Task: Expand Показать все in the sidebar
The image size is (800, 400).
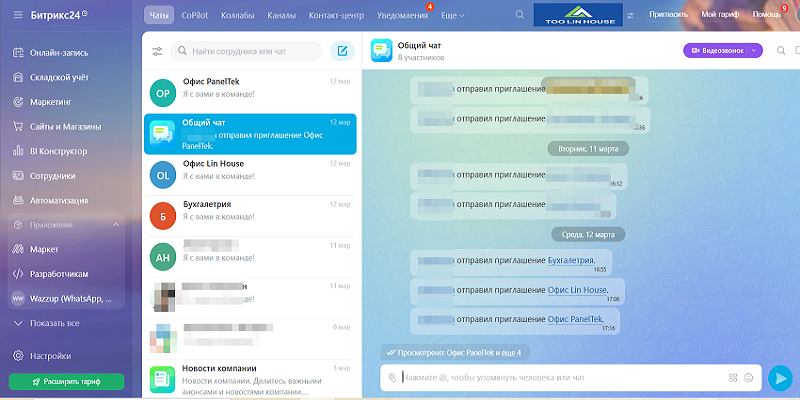Action: [55, 323]
